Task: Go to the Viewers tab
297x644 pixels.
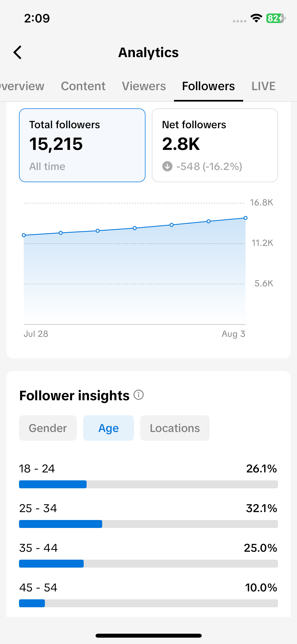Action: click(144, 86)
